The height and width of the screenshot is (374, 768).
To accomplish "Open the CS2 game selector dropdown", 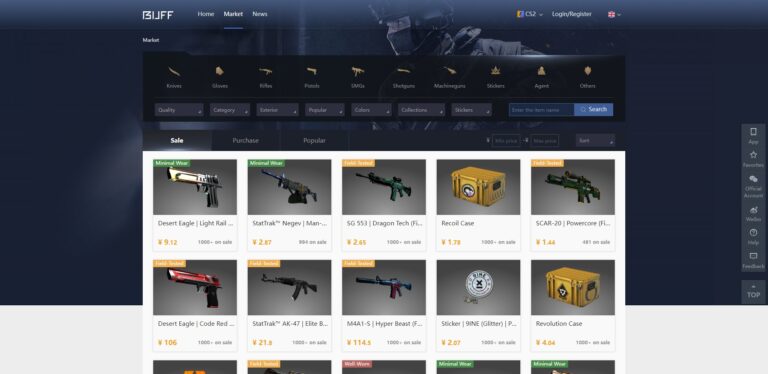I will click(530, 14).
